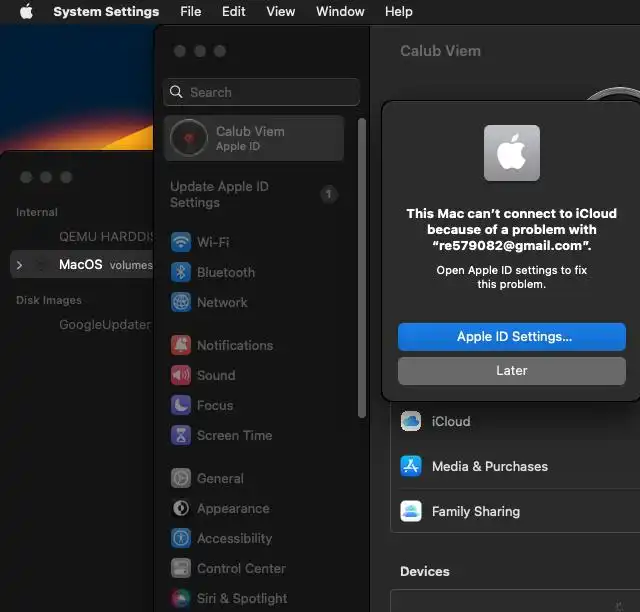Viewport: 640px width, 612px height.
Task: Click the Screen Time hourglass icon
Action: (181, 435)
